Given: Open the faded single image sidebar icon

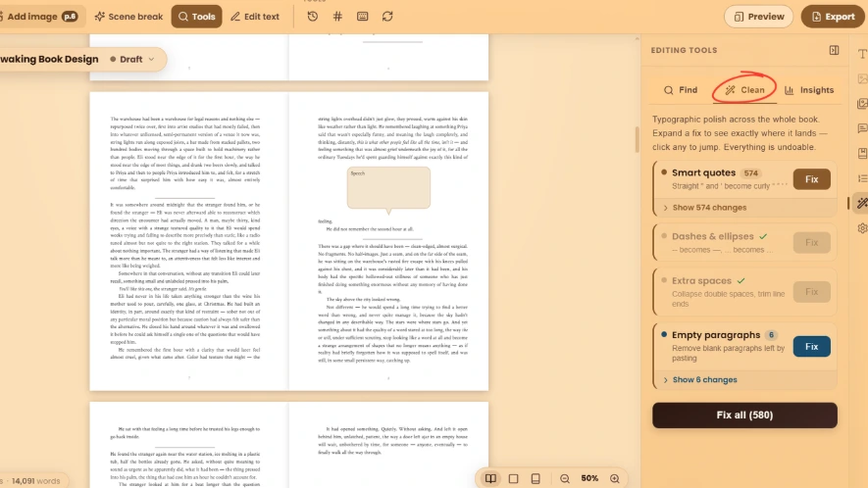Looking at the screenshot, I should (x=862, y=78).
